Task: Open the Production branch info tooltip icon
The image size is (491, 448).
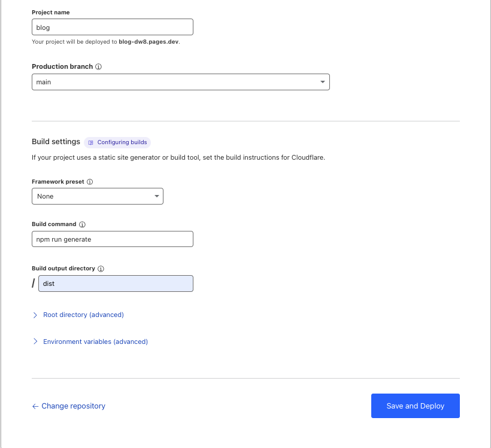Action: (98, 66)
